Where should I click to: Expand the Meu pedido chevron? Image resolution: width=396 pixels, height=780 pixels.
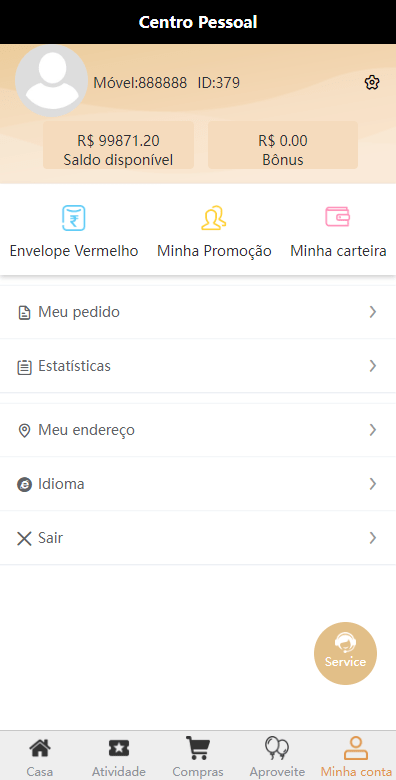(x=373, y=312)
